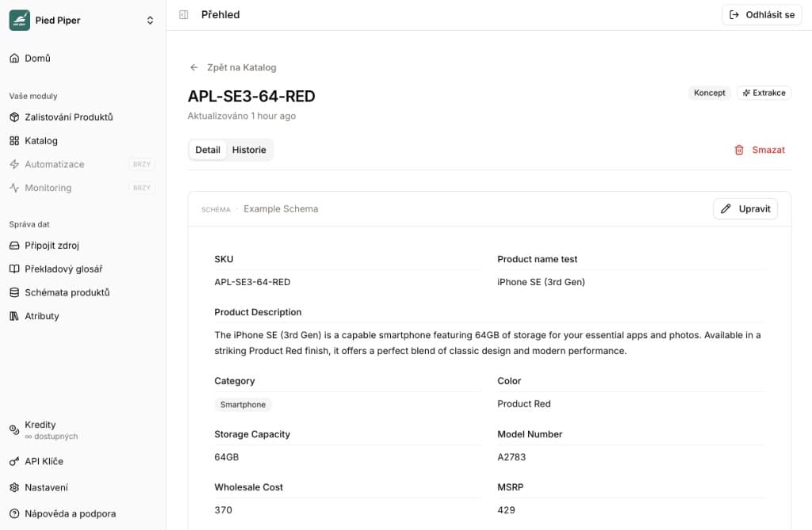Click the Example Schema label
Image resolution: width=812 pixels, height=530 pixels.
click(281, 208)
